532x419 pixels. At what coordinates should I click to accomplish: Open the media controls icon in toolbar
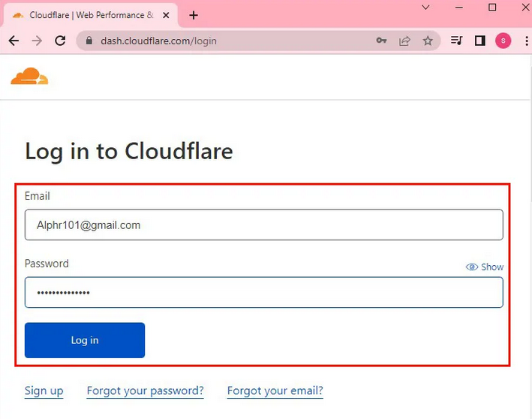pos(456,41)
